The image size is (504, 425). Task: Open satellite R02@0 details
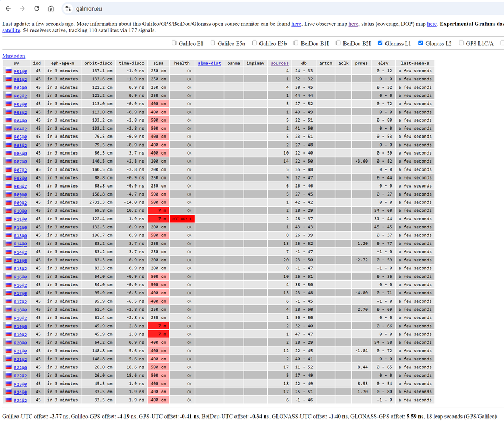(21, 87)
